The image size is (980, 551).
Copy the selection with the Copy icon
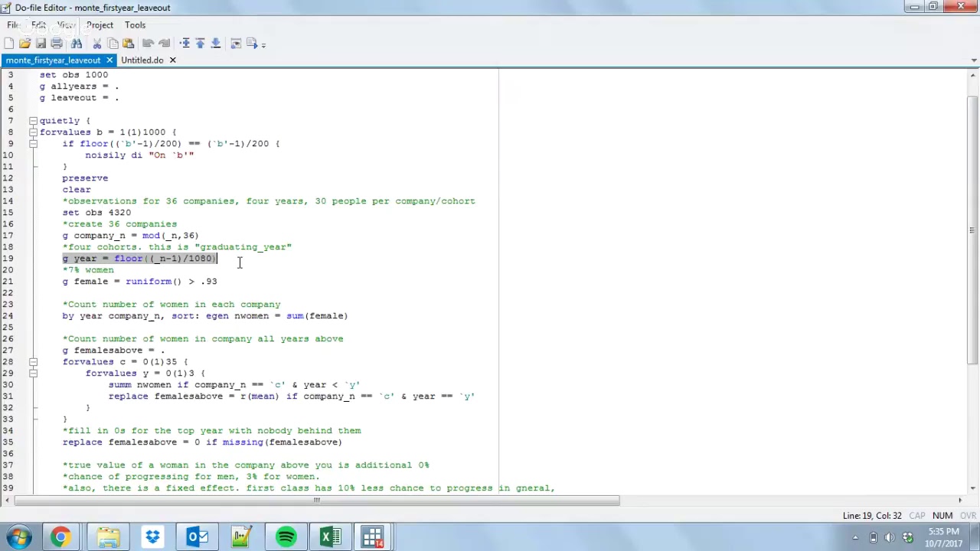(x=113, y=44)
